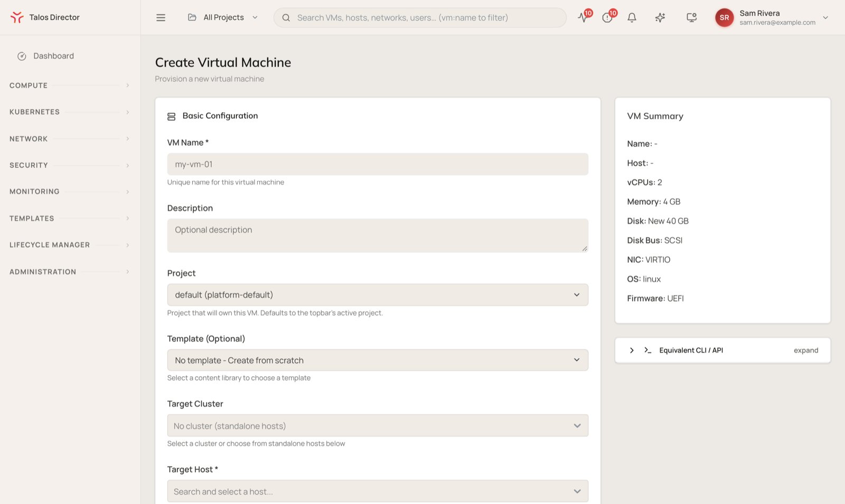The width and height of the screenshot is (845, 504).
Task: Click the expand link in CLI panel
Action: point(806,350)
